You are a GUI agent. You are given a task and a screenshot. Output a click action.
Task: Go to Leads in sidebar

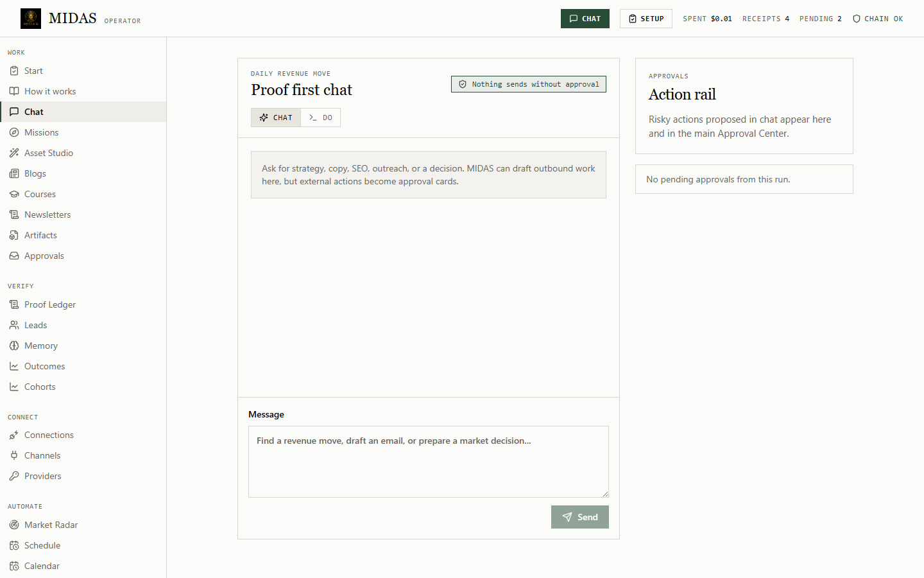[83, 325]
